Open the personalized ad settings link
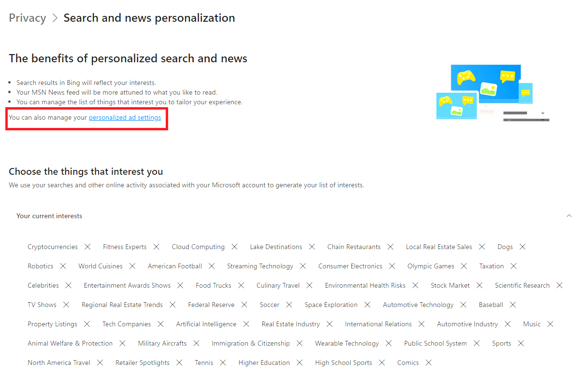The height and width of the screenshot is (391, 588). 125,117
